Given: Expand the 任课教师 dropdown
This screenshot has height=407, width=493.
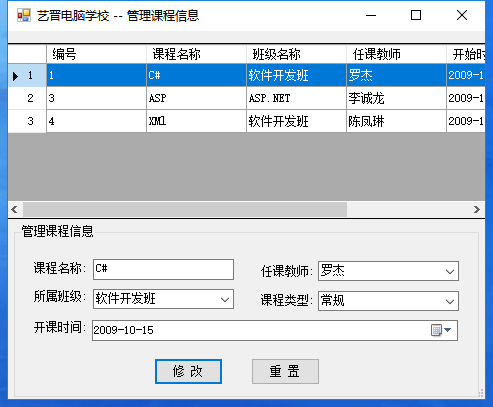Looking at the screenshot, I should (x=450, y=272).
